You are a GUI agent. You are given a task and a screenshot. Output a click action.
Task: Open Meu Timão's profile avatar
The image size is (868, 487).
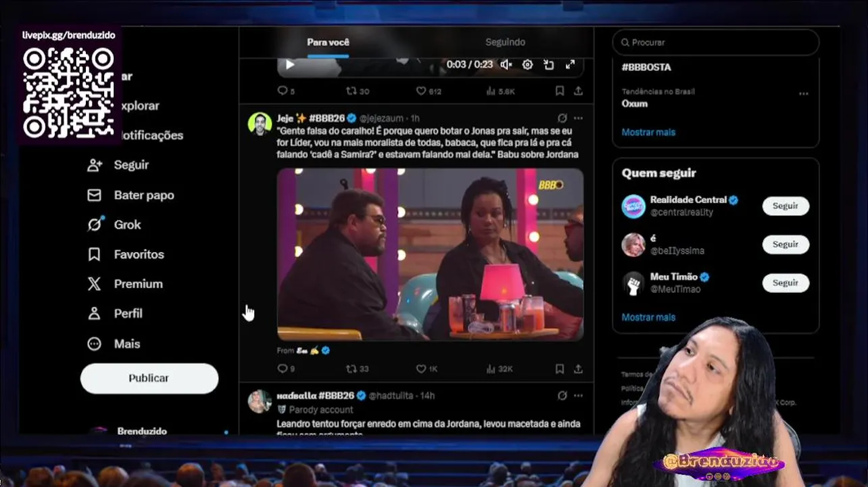coord(633,283)
